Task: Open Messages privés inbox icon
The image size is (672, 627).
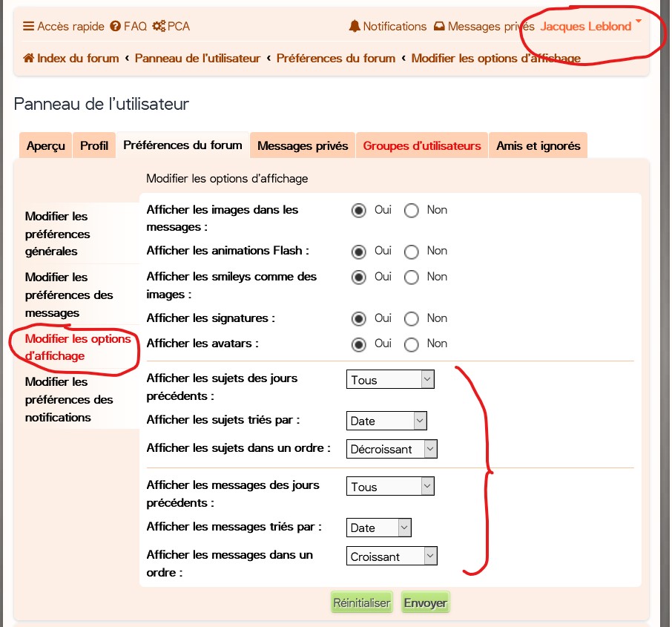Action: pos(439,27)
